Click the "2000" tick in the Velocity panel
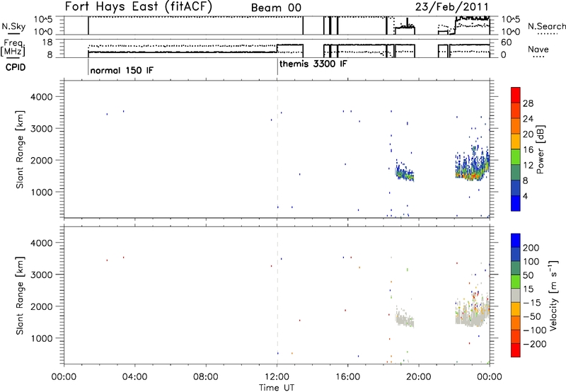 pos(42,306)
